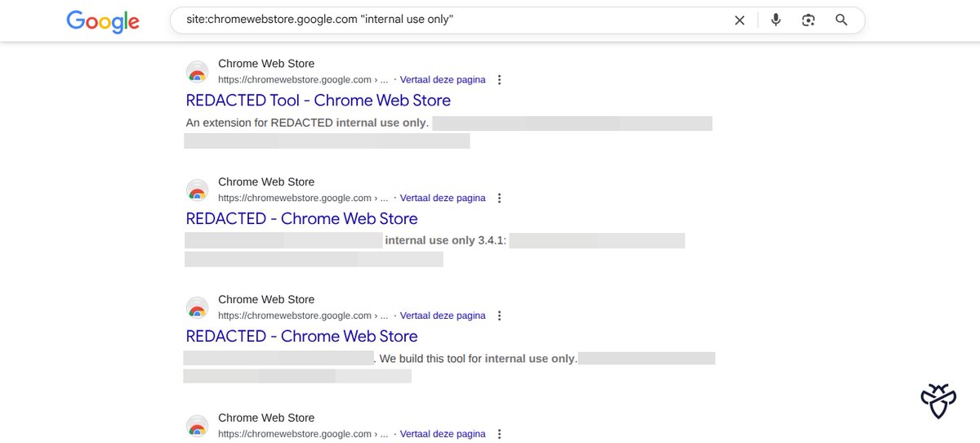This screenshot has height=443, width=980.
Task: Click chromewebstore URL of the 3.4.1 result
Action: point(303,198)
